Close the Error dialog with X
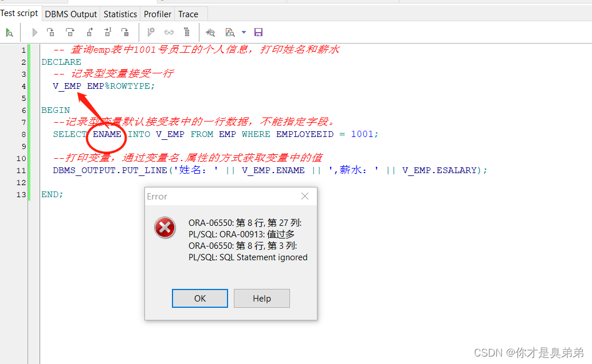Viewport: 592px width, 364px height. (305, 196)
